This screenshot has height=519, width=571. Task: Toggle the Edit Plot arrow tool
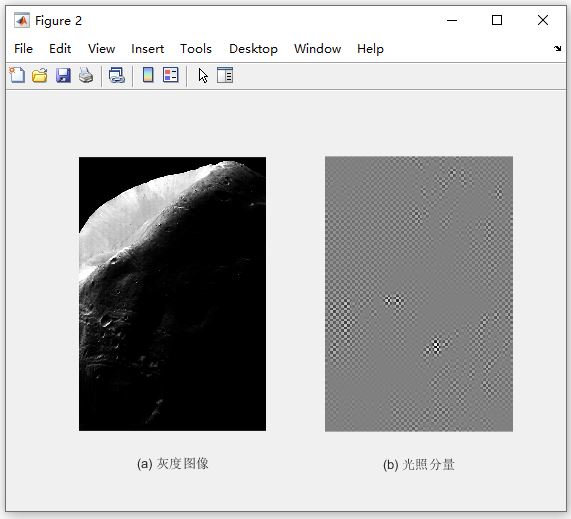(x=203, y=75)
